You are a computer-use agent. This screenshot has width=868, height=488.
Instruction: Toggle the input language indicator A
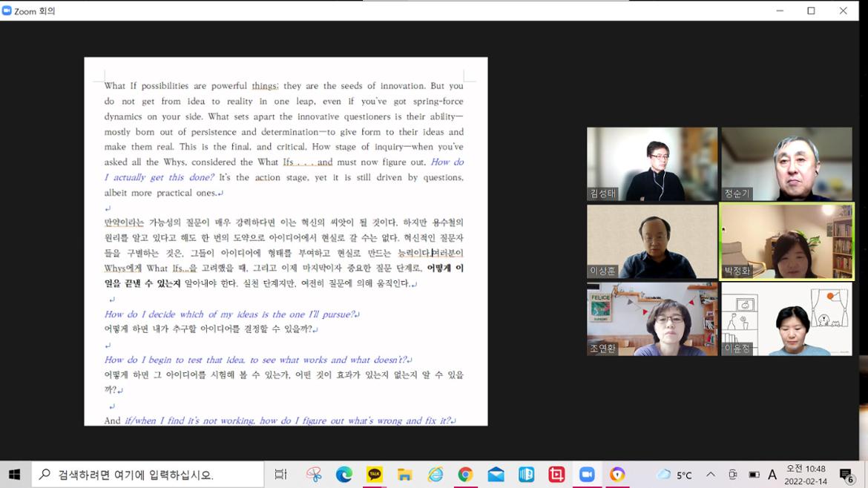point(772,475)
